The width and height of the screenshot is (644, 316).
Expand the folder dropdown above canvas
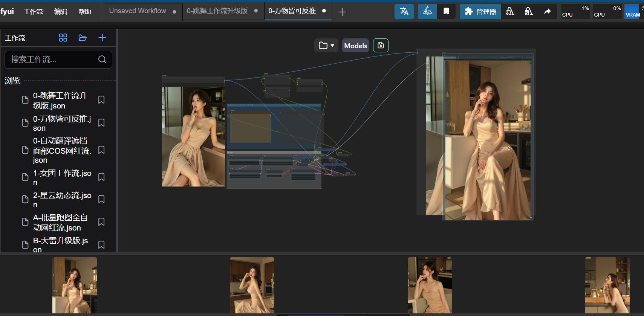click(x=326, y=46)
